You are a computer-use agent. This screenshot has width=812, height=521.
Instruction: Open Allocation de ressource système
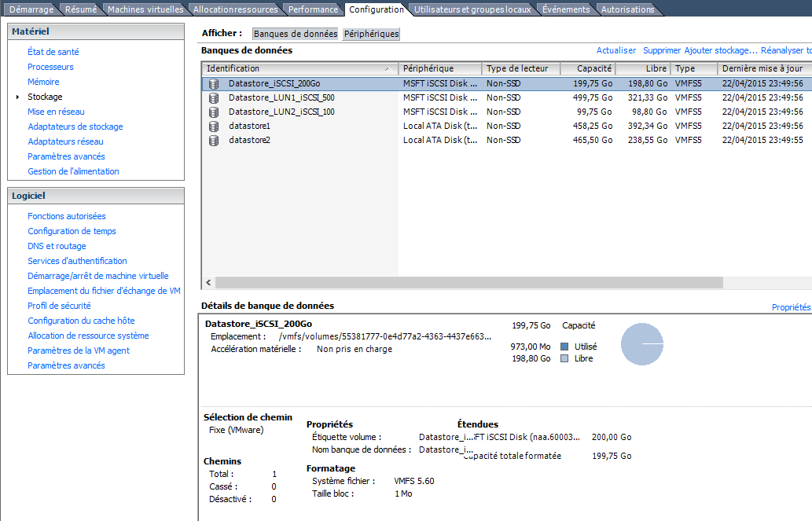(x=88, y=336)
